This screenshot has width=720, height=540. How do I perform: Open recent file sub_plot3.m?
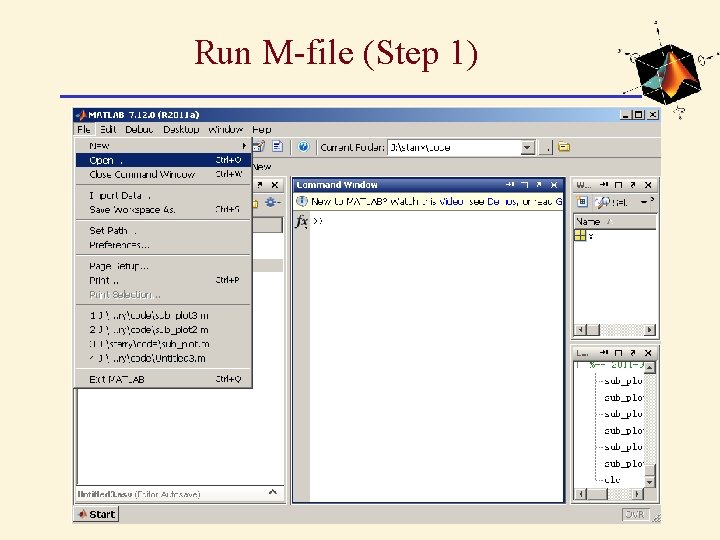pos(163,316)
